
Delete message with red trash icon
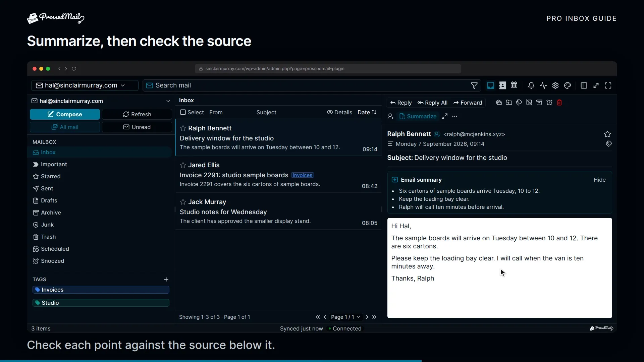coord(559,103)
